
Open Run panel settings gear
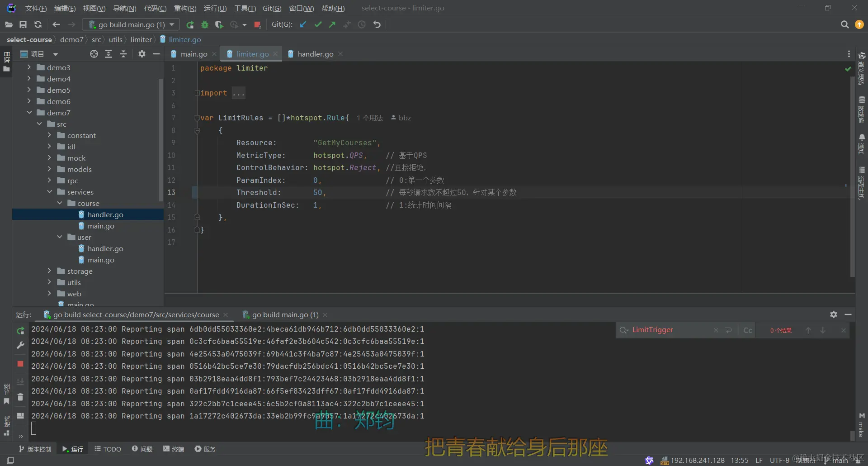coord(834,314)
